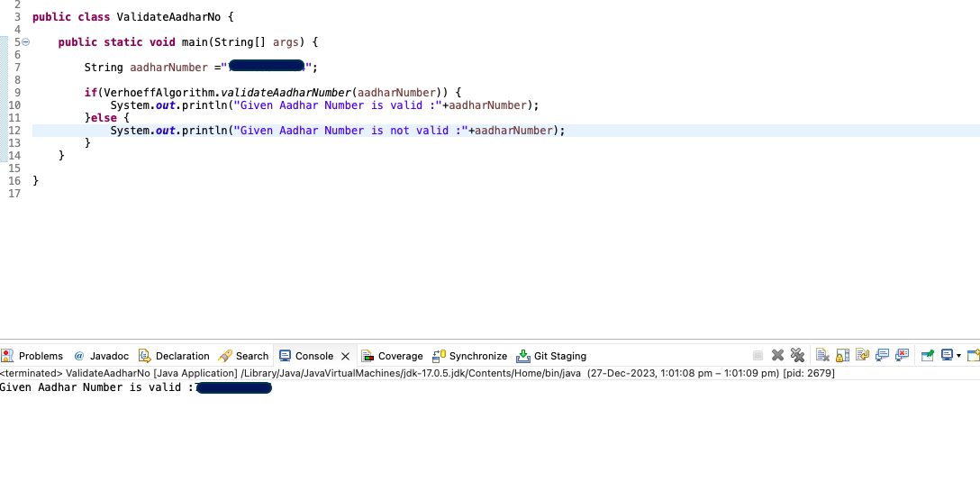Click the Display Selected Console monitor icon

click(x=947, y=355)
